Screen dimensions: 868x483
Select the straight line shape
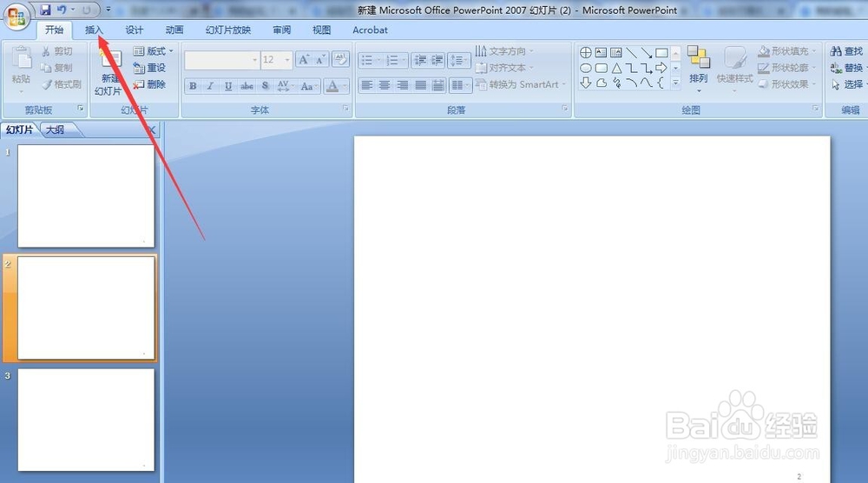[631, 53]
